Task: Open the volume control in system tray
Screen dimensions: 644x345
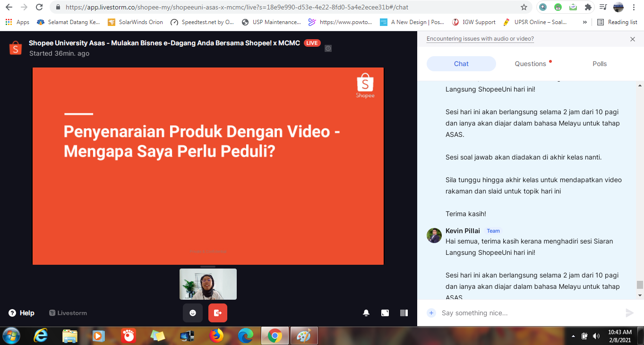Action: pyautogui.click(x=596, y=336)
